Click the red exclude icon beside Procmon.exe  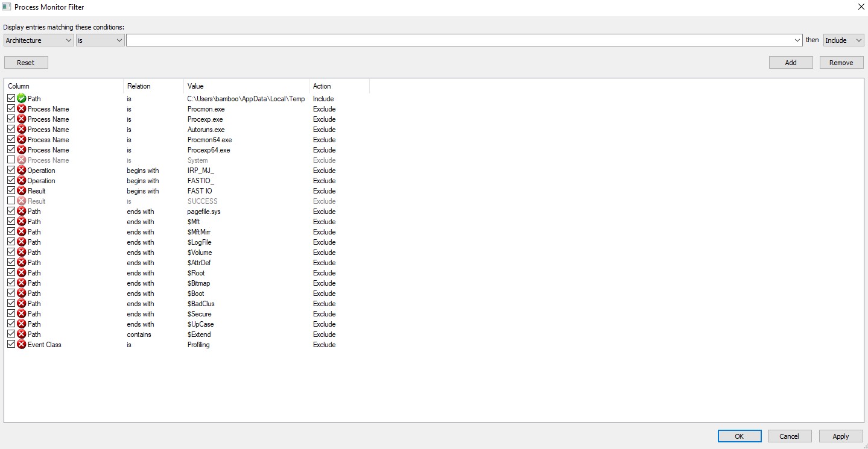[22, 108]
